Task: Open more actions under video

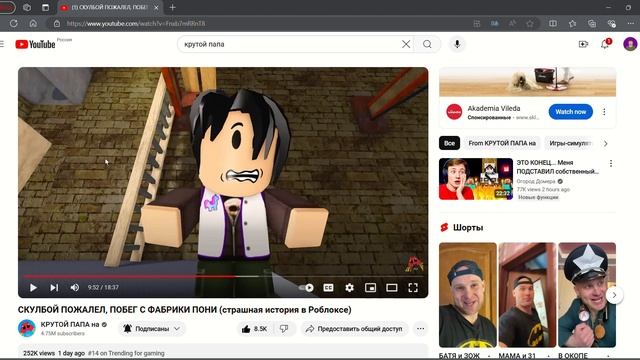Action: point(420,329)
